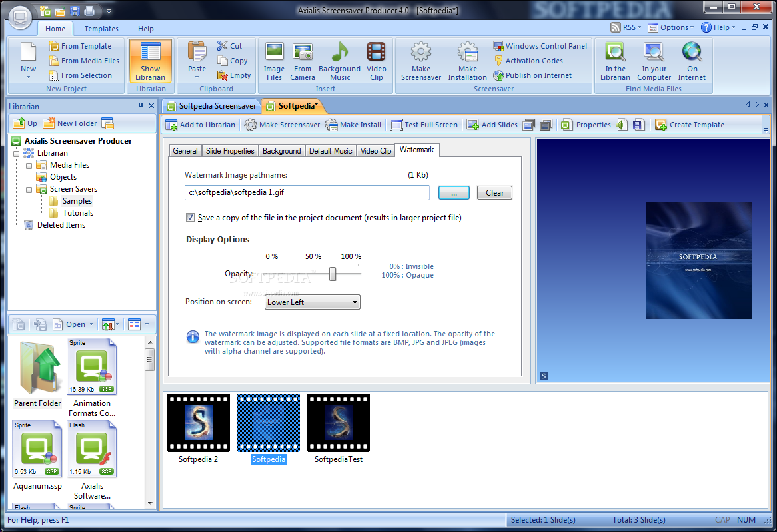Click Make Install toolbar button
This screenshot has width=777, height=532.
[x=353, y=125]
